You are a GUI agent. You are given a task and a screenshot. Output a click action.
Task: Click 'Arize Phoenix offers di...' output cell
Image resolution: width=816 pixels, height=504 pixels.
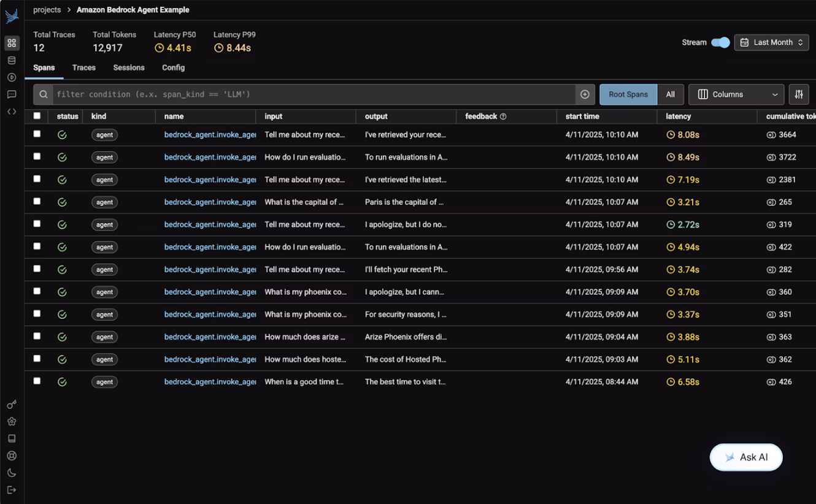406,337
